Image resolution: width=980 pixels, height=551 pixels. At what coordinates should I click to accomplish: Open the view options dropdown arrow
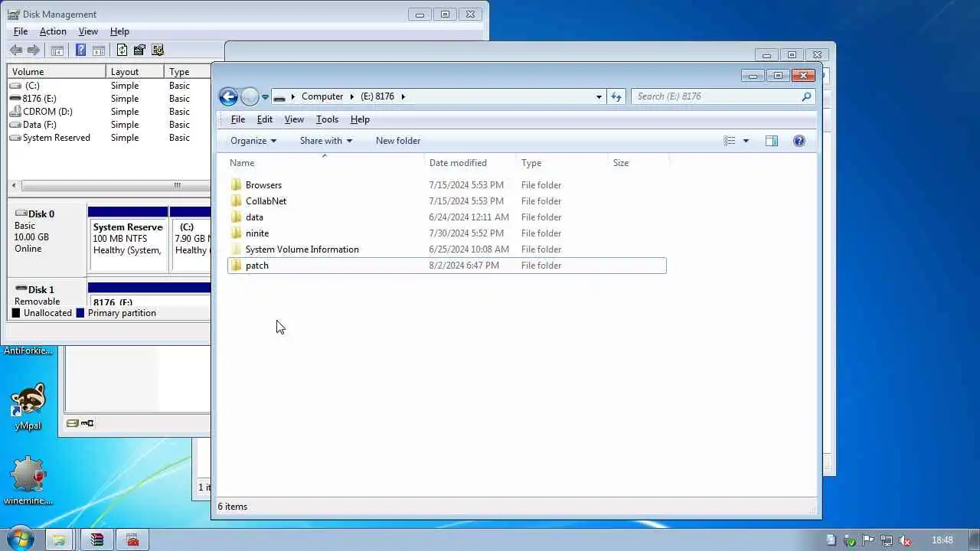[746, 141]
